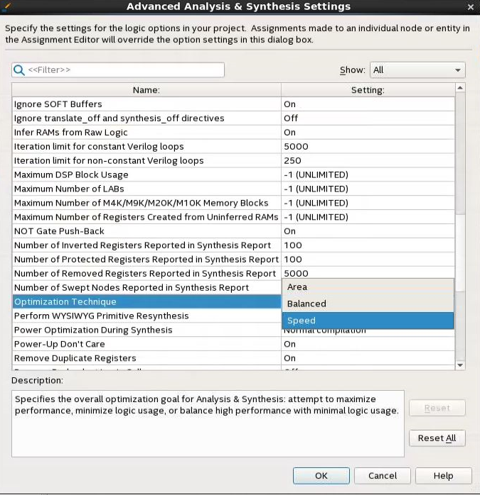480x495 pixels.
Task: Close the Advanced Analysis & Synthesis Settings dialog
Action: pos(470,7)
